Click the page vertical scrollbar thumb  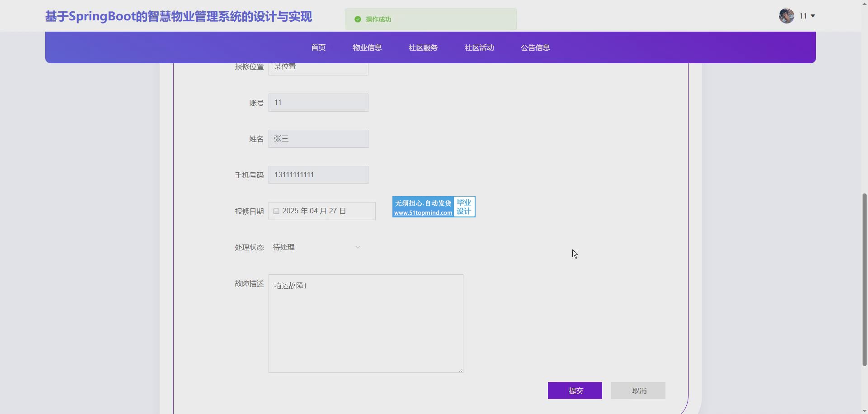coord(864,279)
